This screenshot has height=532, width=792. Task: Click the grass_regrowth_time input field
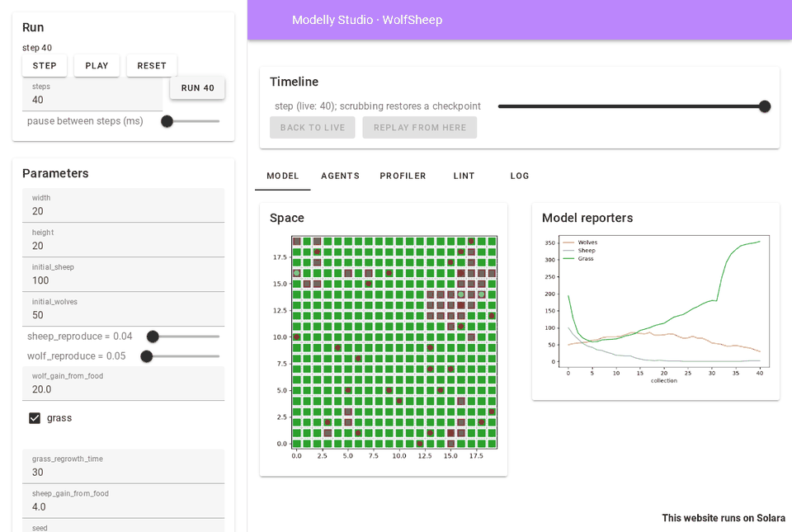click(x=123, y=466)
